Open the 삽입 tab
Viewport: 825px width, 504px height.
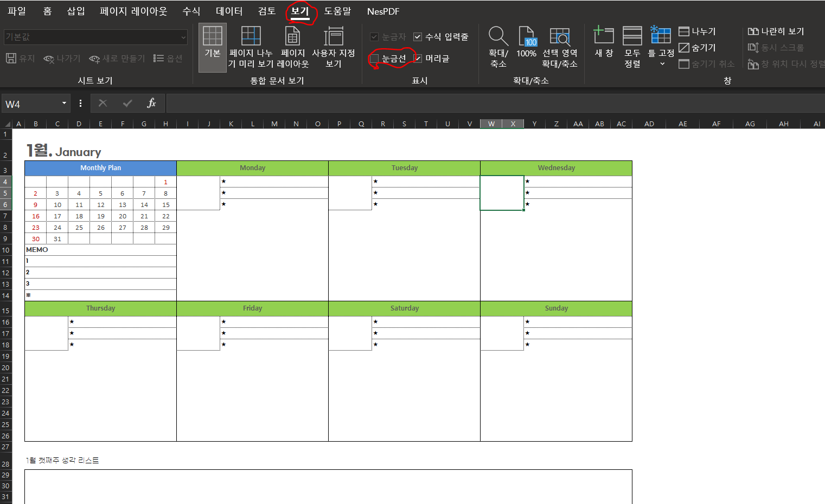point(76,11)
